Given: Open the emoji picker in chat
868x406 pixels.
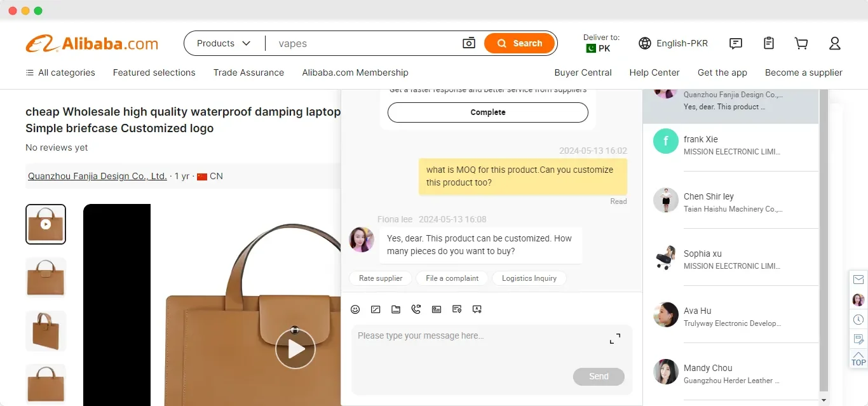Looking at the screenshot, I should coord(355,309).
